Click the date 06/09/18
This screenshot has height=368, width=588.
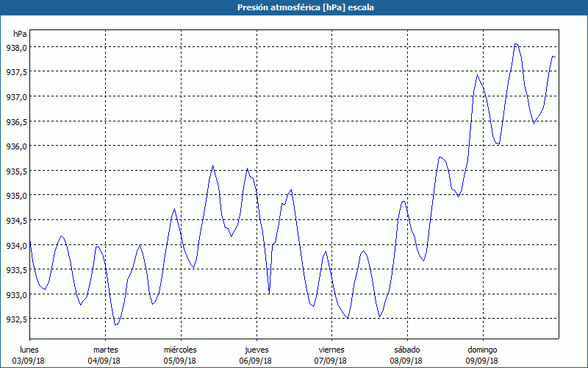[255, 361]
